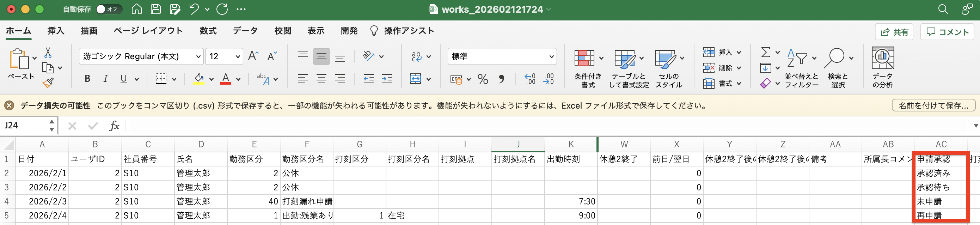Open the font size dropdown
Screen dimensions: 980x225
click(x=238, y=57)
